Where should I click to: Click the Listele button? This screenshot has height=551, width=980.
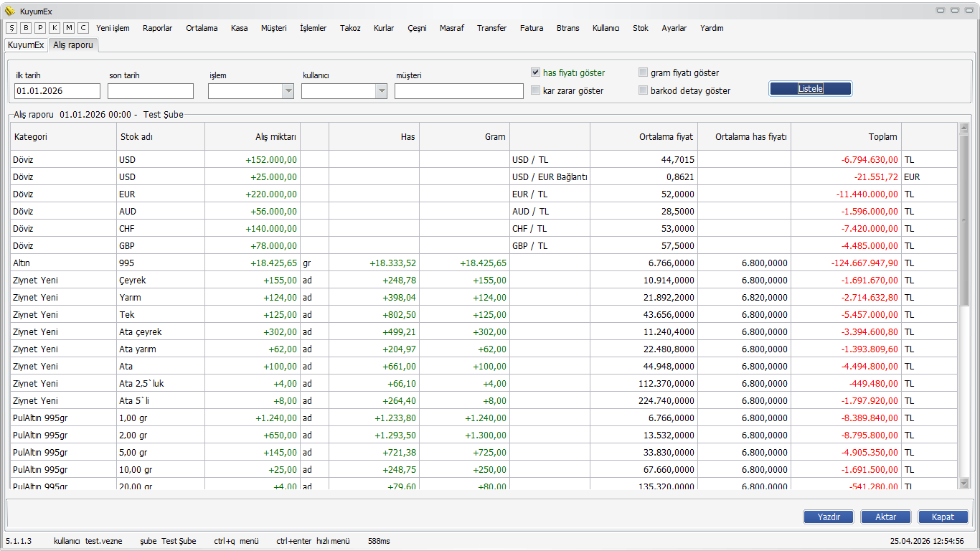pyautogui.click(x=810, y=89)
